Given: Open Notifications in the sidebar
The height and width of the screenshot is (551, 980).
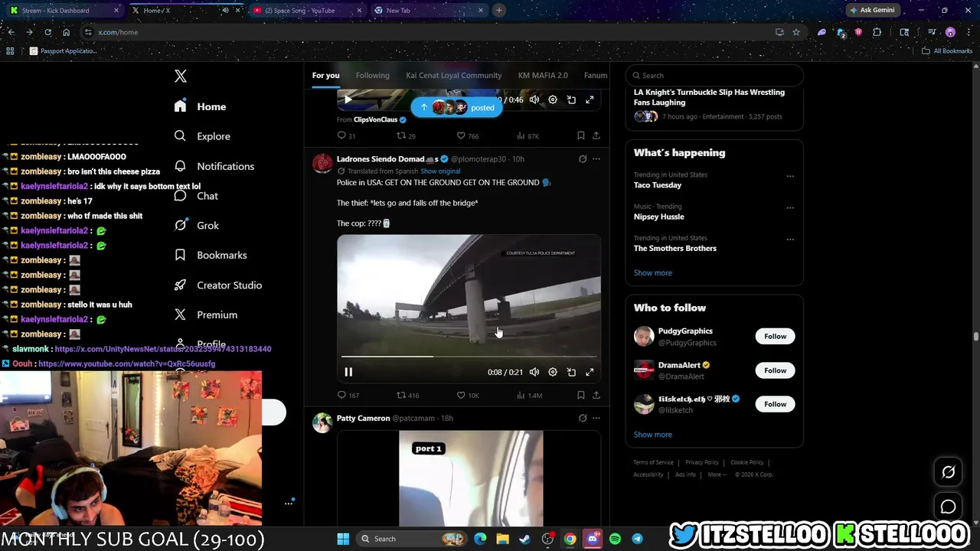Looking at the screenshot, I should (214, 166).
